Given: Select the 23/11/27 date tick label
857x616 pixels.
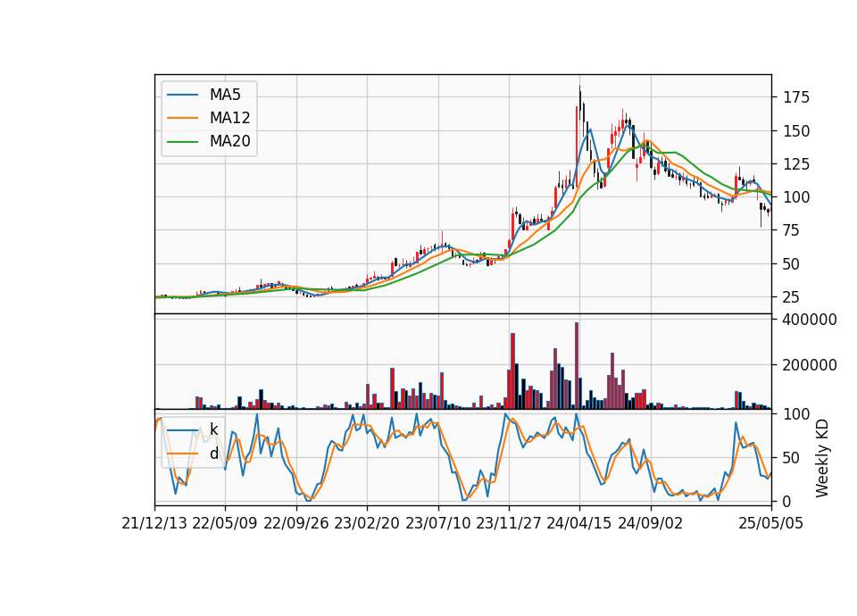Looking at the screenshot, I should (x=509, y=523).
